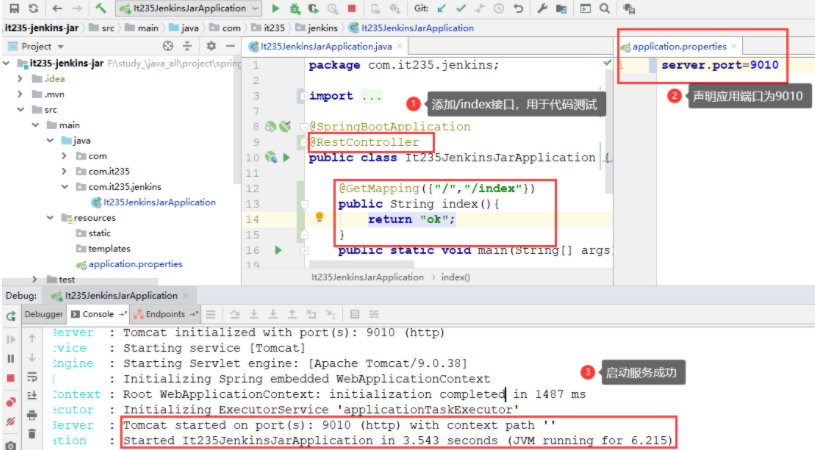815x450 pixels.
Task: Open Search Everywhere magnifier icon
Action: [x=604, y=8]
